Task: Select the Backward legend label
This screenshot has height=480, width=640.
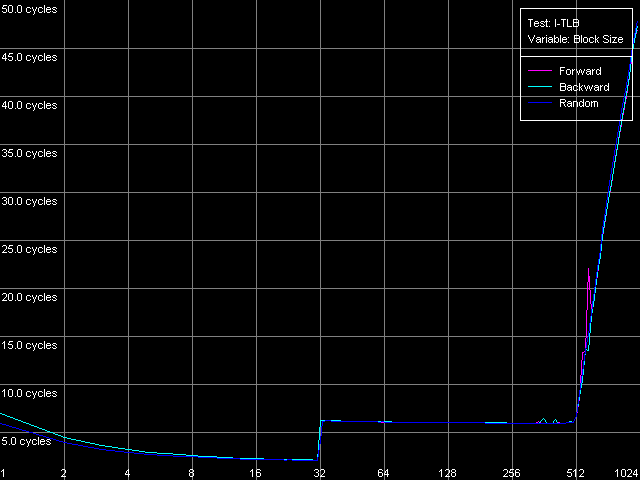Action: click(584, 87)
